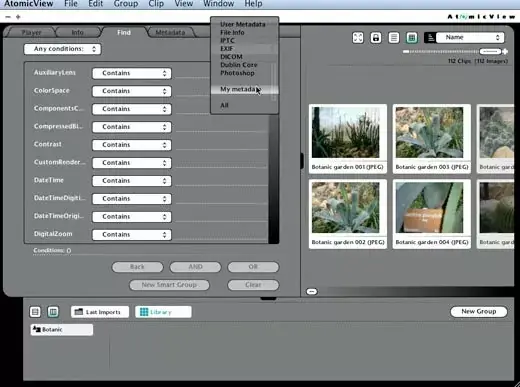Open the AtomicView application menu
Screen dimensions: 520x387
pos(29,4)
